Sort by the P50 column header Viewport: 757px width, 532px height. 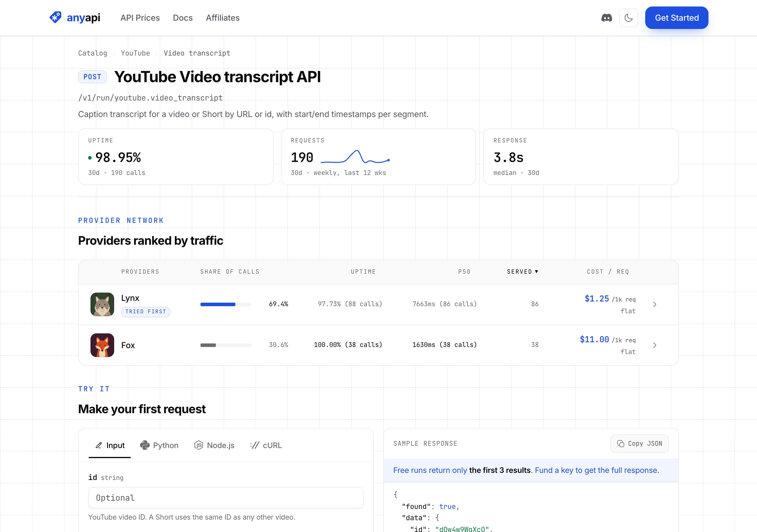pyautogui.click(x=464, y=272)
